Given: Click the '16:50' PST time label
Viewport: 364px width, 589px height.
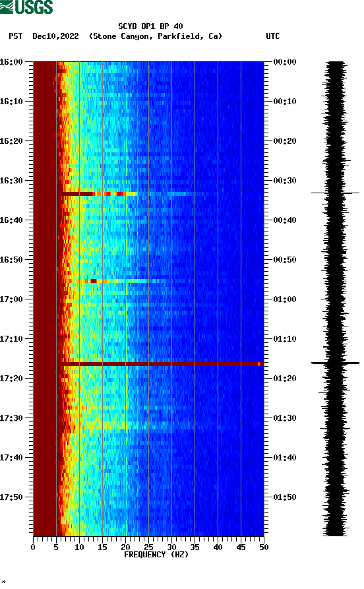Looking at the screenshot, I should click(x=11, y=260).
